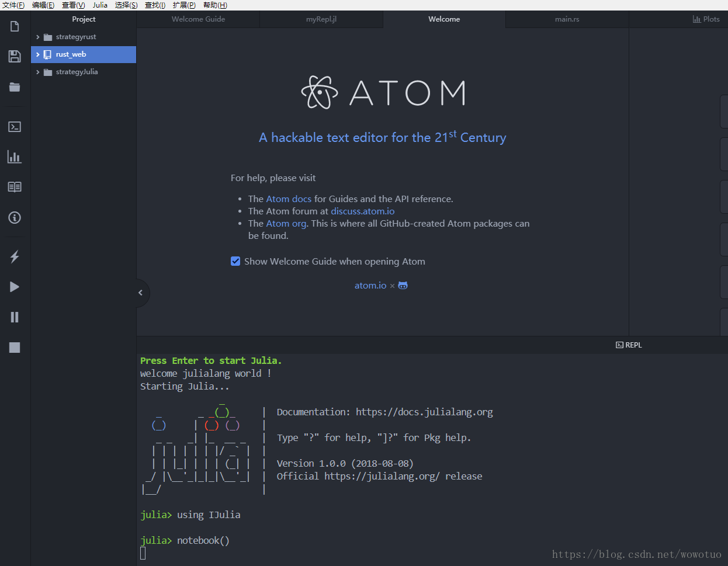Image resolution: width=728 pixels, height=566 pixels.
Task: Click 'Version 1.0.0 (2018-08-08)' text
Action: coord(345,463)
